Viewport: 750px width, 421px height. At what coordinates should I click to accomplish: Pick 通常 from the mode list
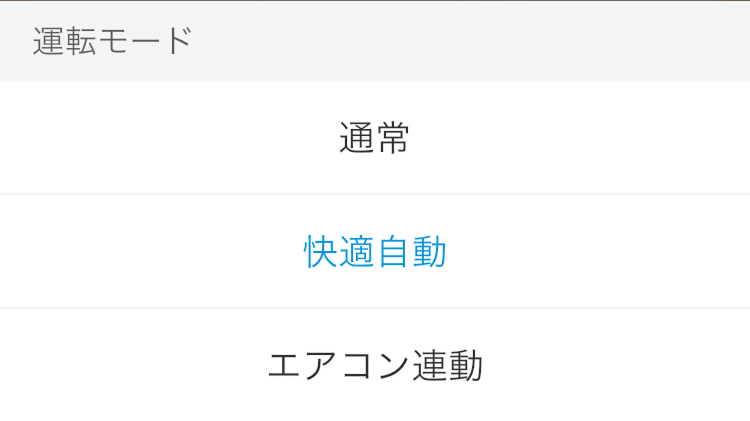pos(375,138)
